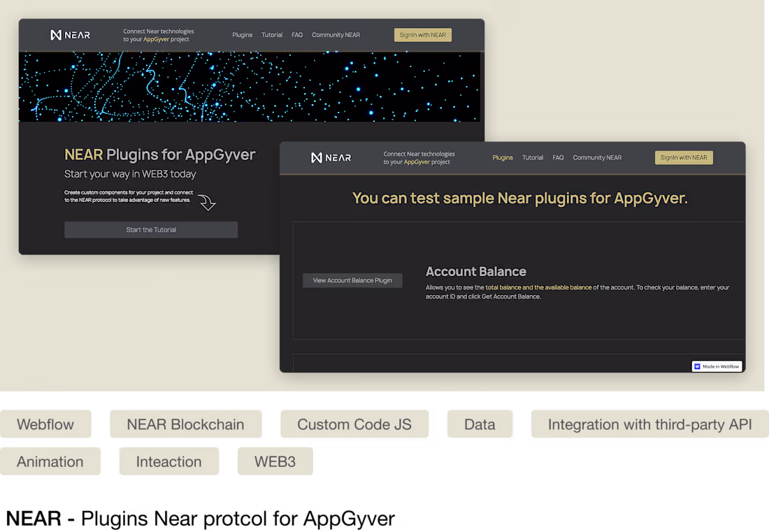This screenshot has height=532, width=769.
Task: Click the particle animation banner image
Action: 249,87
